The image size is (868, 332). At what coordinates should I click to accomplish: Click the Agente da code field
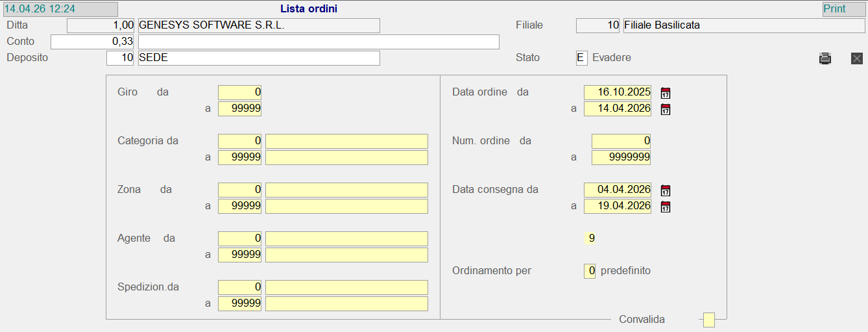[239, 238]
